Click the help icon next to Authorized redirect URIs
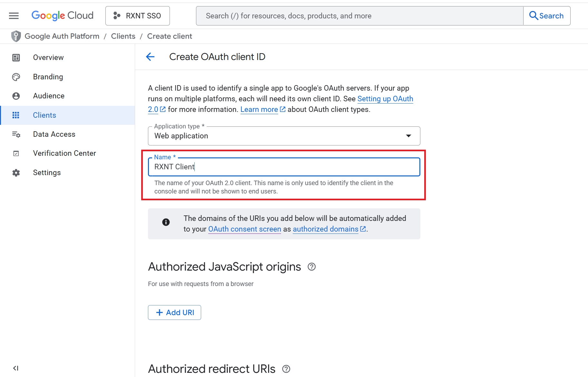 [x=286, y=369]
